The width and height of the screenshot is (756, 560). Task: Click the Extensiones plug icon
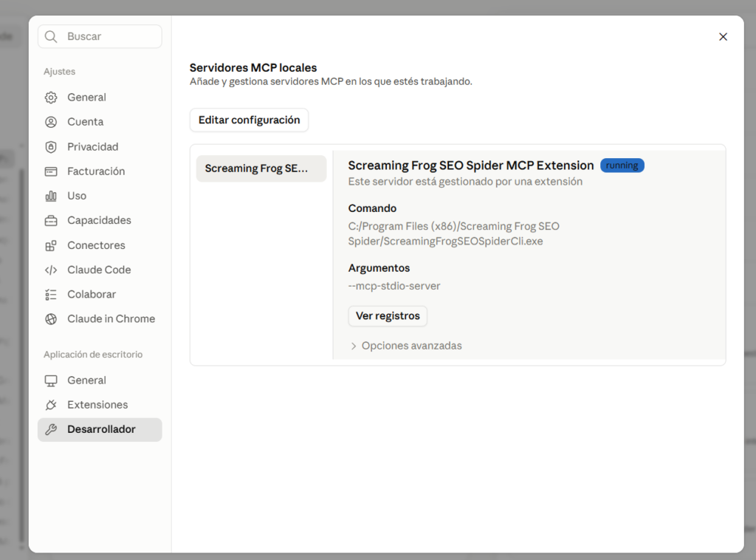[x=51, y=405]
